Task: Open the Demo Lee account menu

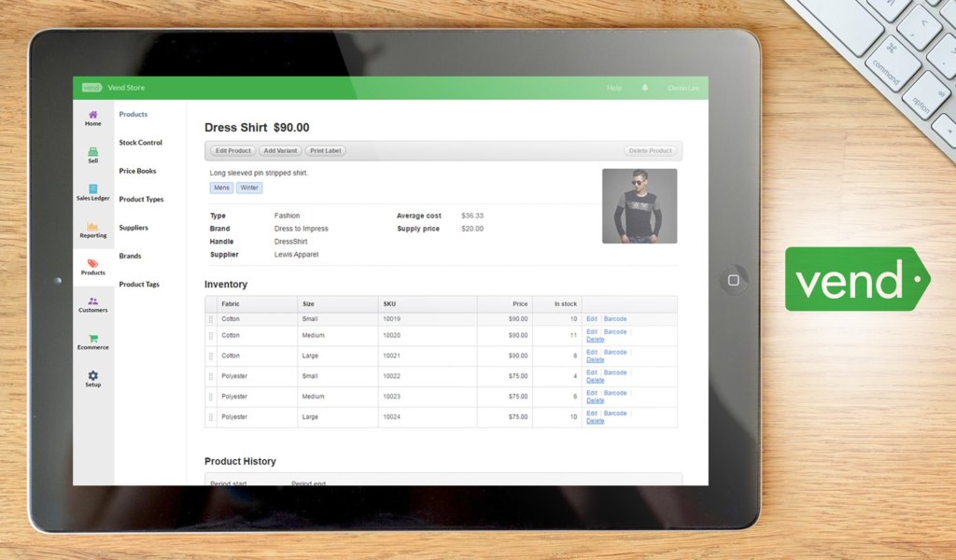Action: pos(683,88)
